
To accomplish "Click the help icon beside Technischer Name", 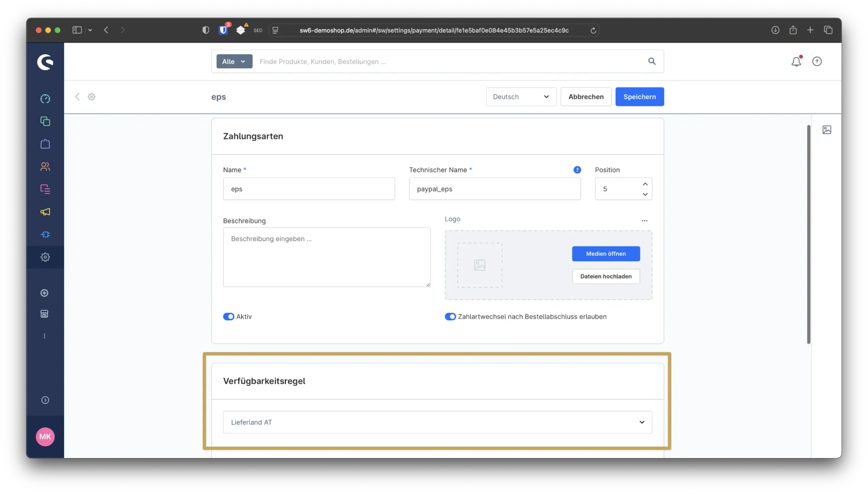I will click(577, 170).
